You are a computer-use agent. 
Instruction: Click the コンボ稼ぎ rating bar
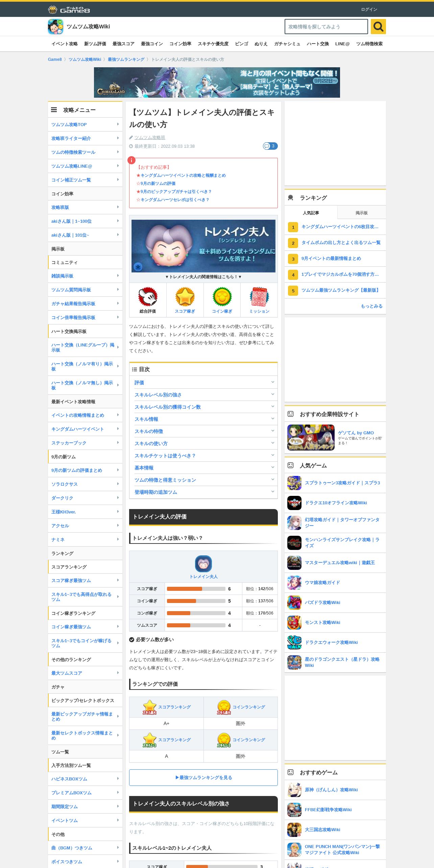pos(196,613)
